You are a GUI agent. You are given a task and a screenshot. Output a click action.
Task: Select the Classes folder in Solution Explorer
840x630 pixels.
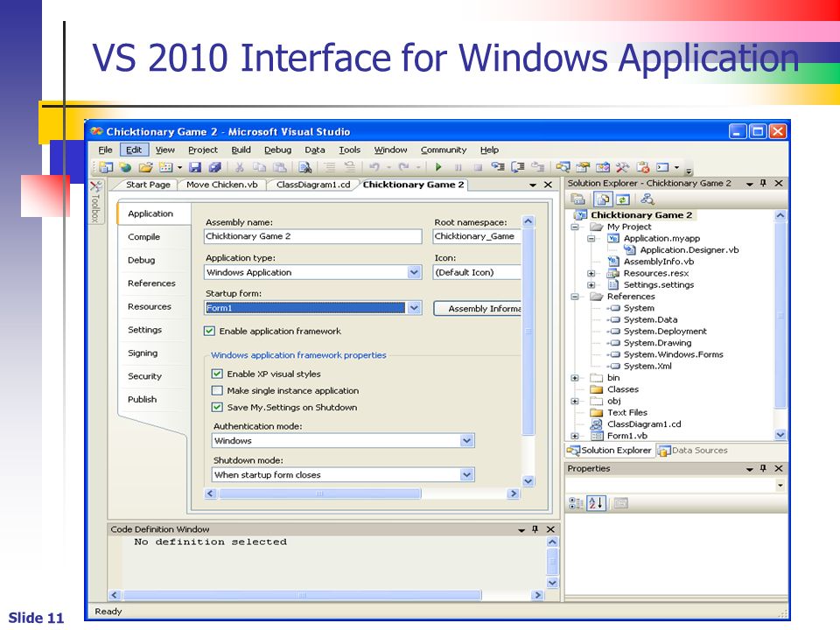coord(622,389)
